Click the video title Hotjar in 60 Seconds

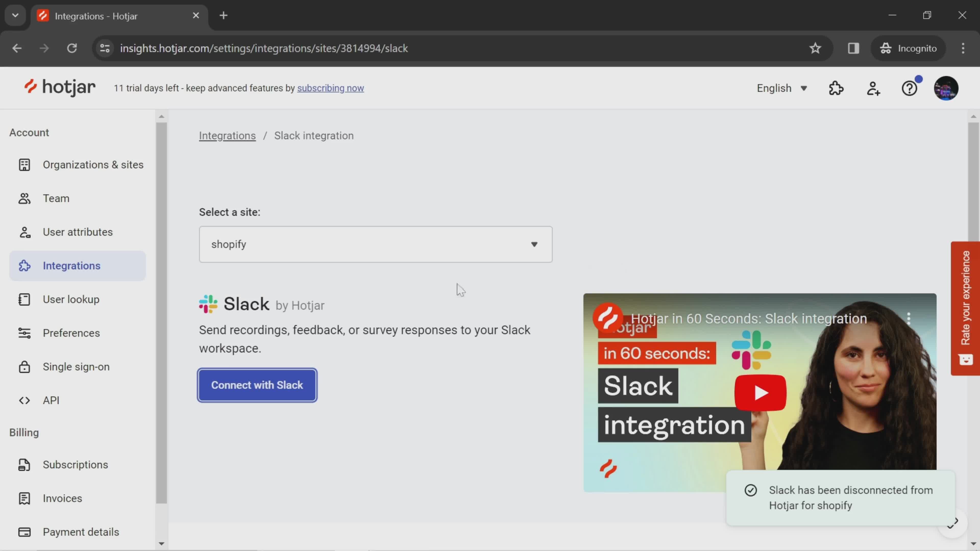[749, 319]
